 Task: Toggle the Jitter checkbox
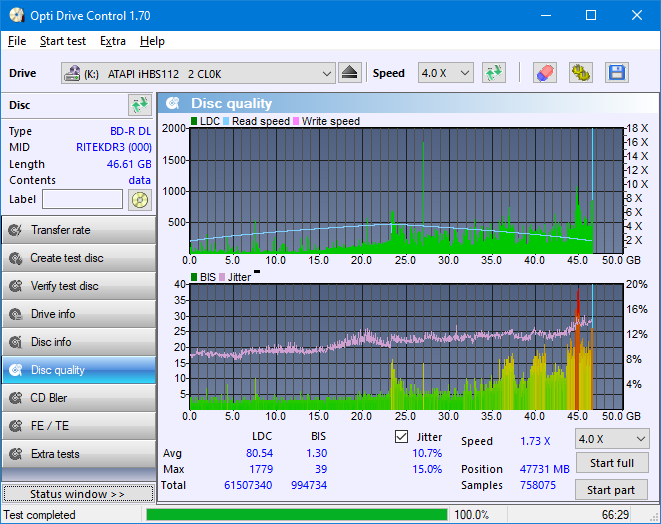[x=401, y=437]
